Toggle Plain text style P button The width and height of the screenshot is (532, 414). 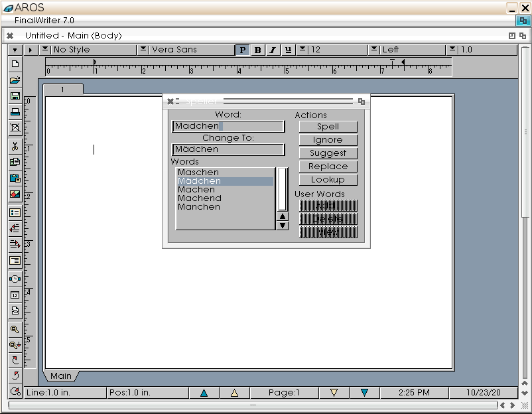243,50
